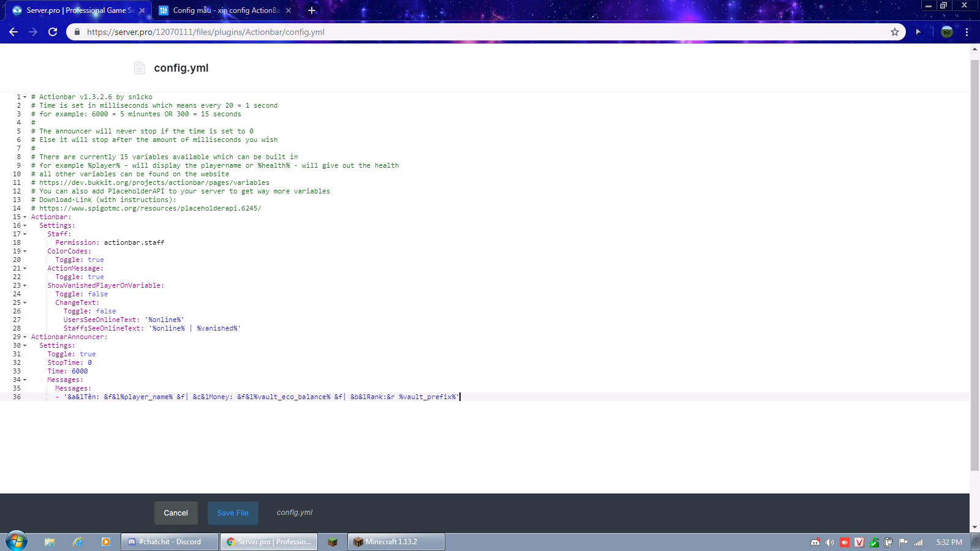Switch to the Server.pro Chrome taskbar button

[x=269, y=542]
